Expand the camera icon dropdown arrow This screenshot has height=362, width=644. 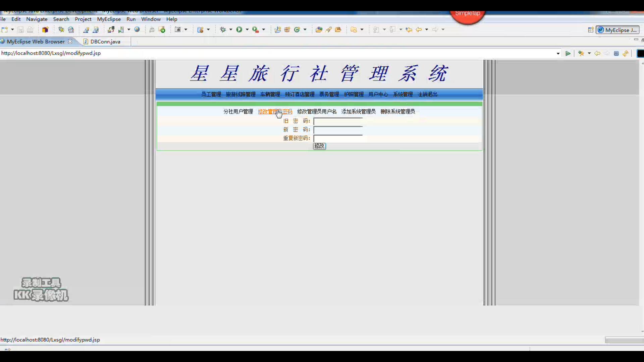(186, 30)
